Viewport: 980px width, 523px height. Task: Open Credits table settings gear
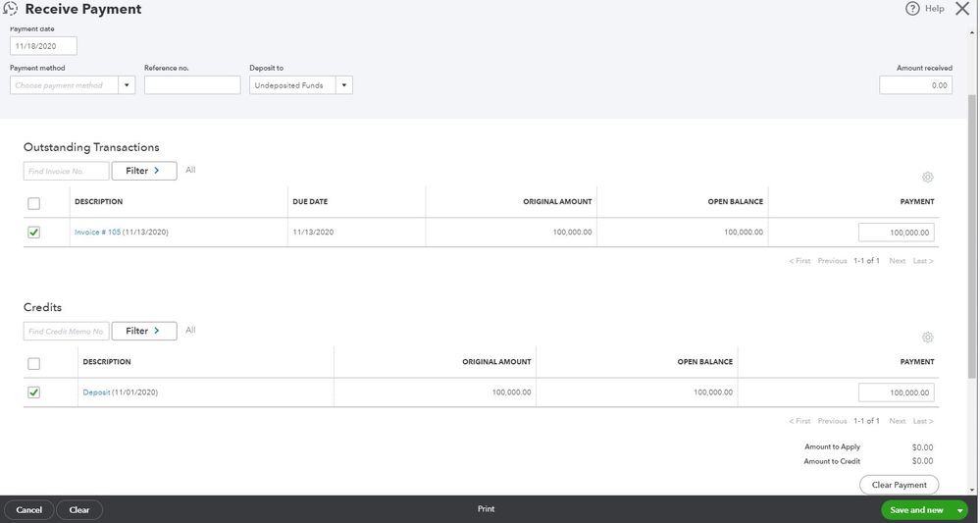point(927,338)
